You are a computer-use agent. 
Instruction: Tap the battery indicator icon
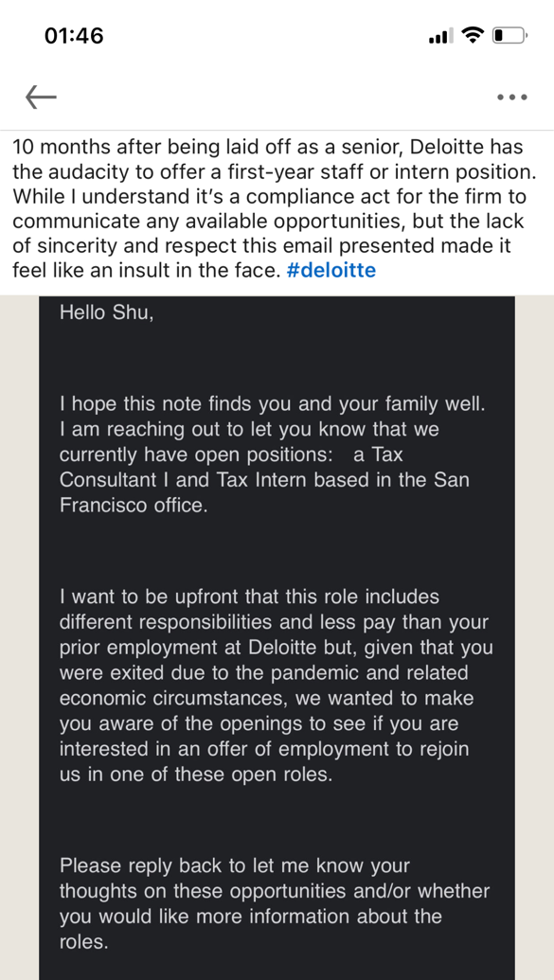point(509,35)
